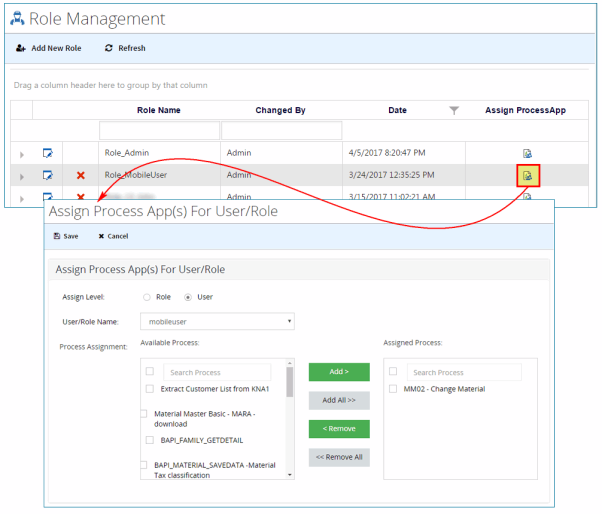
Task: Expand the Role_Admin row
Action: pyautogui.click(x=22, y=155)
